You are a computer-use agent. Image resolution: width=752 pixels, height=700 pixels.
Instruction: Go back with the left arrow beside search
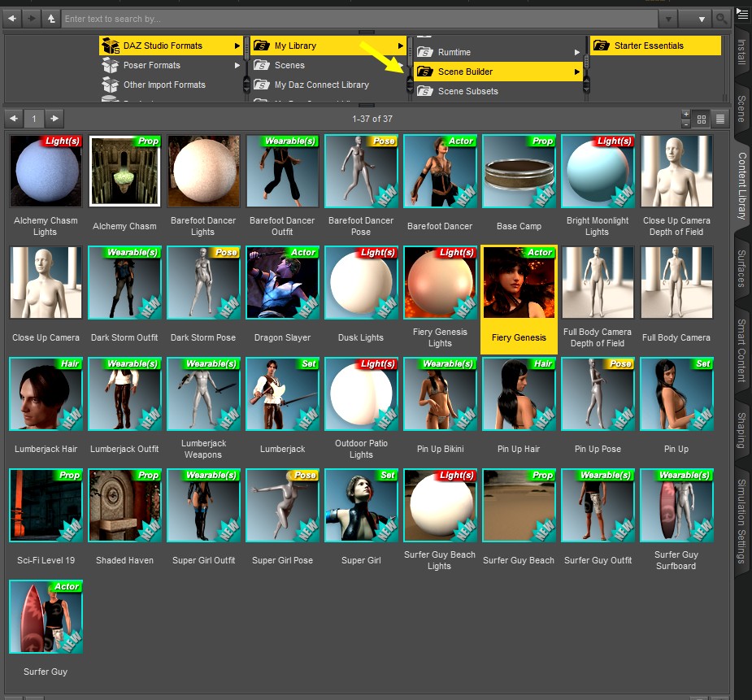pyautogui.click(x=12, y=19)
